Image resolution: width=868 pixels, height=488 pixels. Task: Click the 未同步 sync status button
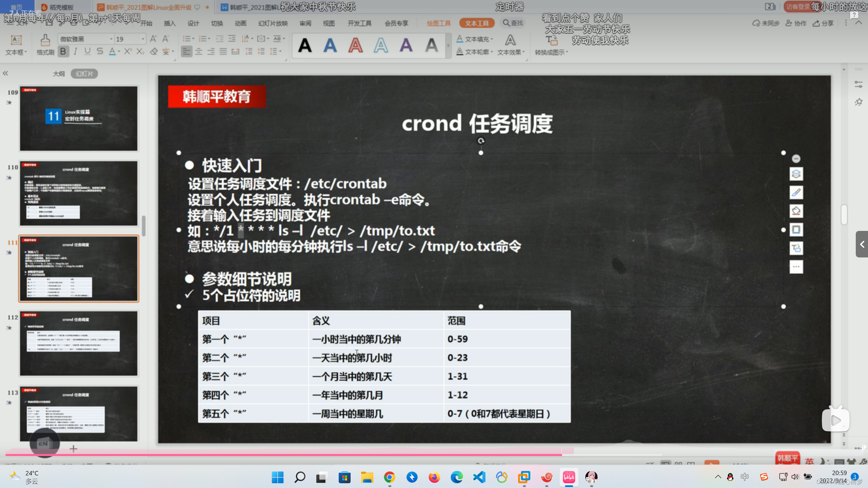[x=766, y=23]
